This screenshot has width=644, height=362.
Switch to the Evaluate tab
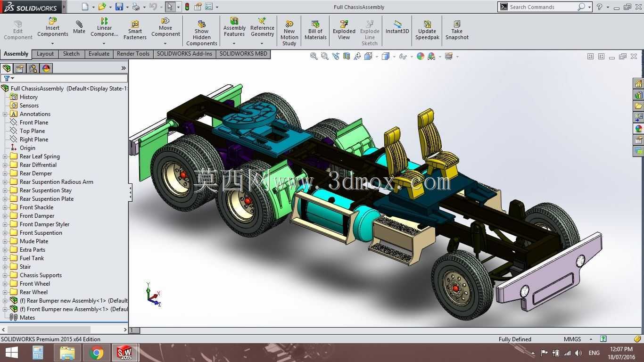(x=99, y=54)
